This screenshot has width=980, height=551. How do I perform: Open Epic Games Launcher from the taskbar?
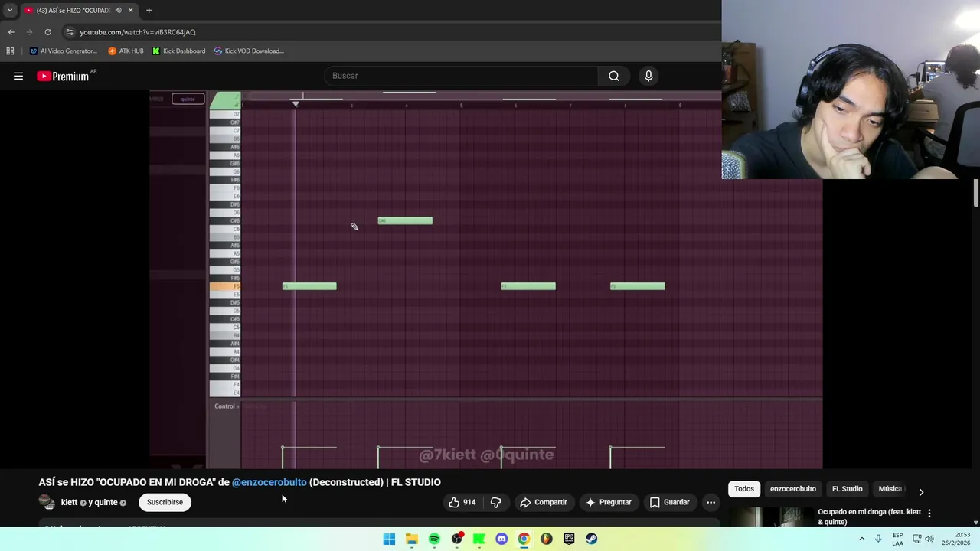569,539
